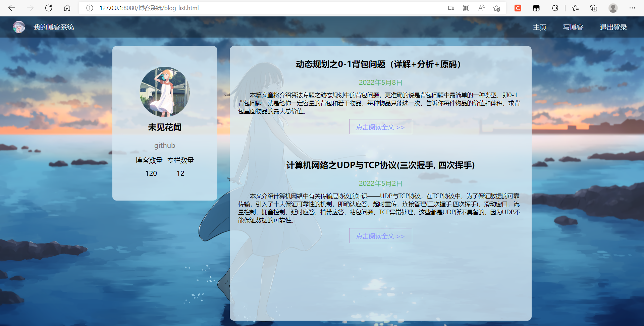Open the browser profile menu
The width and height of the screenshot is (644, 326).
[x=613, y=8]
